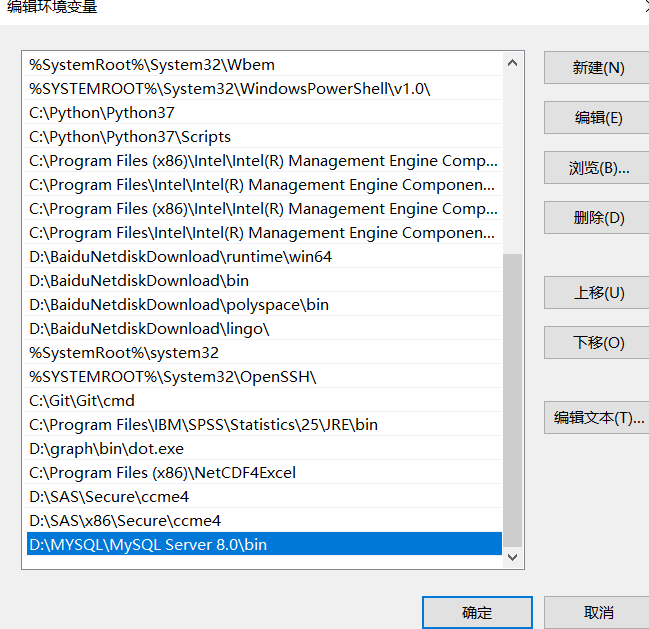Viewport: 649px width, 629px height.
Task: Select the C:\Python\Python37\Scripts entry
Action: 262,137
